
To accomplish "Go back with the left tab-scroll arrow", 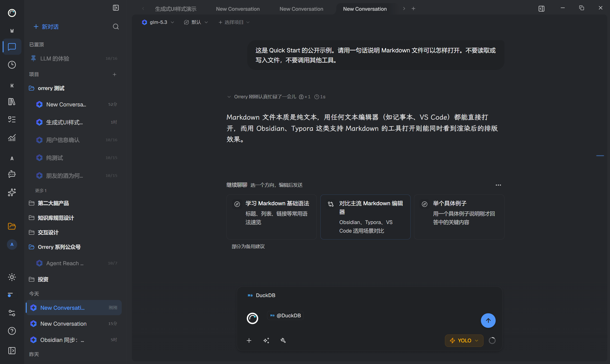I will [x=143, y=9].
